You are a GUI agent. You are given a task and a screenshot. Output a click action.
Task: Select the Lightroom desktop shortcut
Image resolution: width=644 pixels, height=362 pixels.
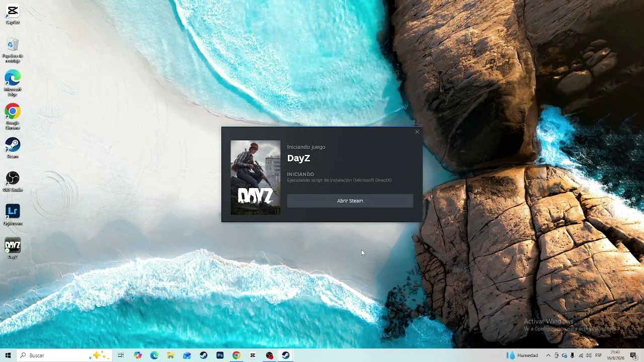click(x=13, y=215)
